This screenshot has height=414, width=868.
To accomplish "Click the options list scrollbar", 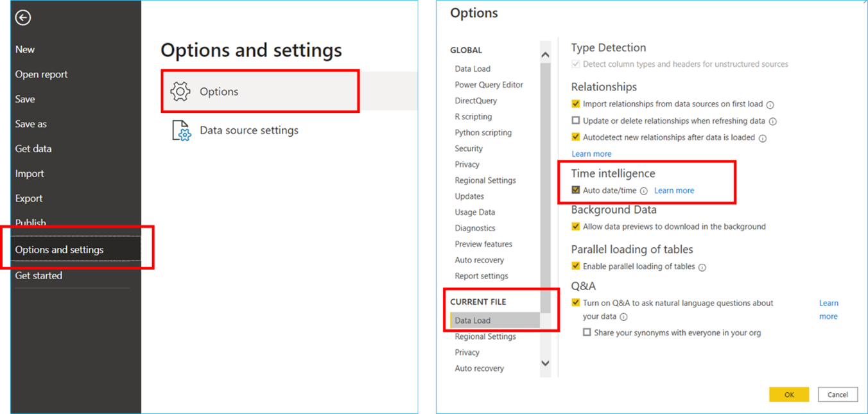I will click(545, 193).
